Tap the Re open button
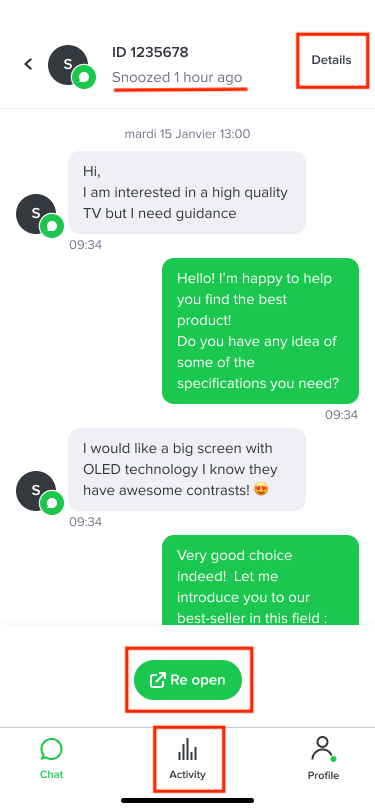Screen dimensions: 375x812 pyautogui.click(x=188, y=679)
